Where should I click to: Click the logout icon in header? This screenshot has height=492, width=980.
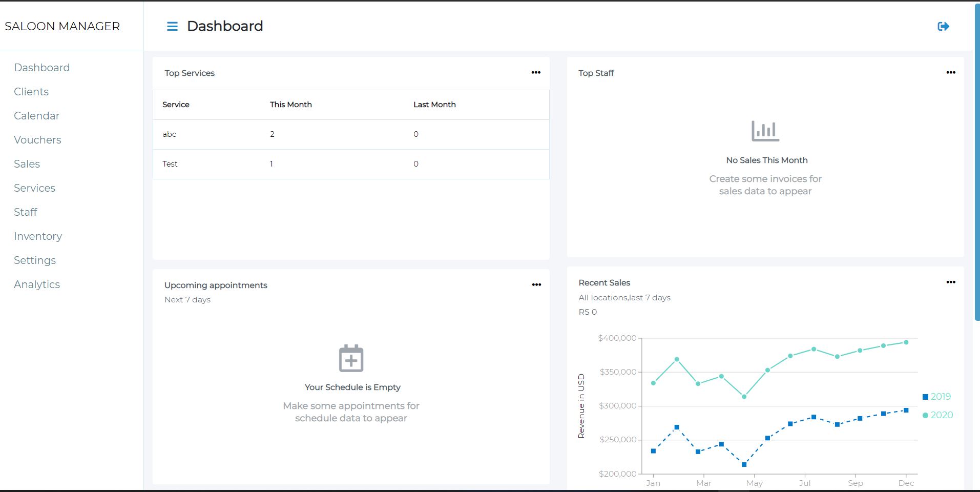943,26
